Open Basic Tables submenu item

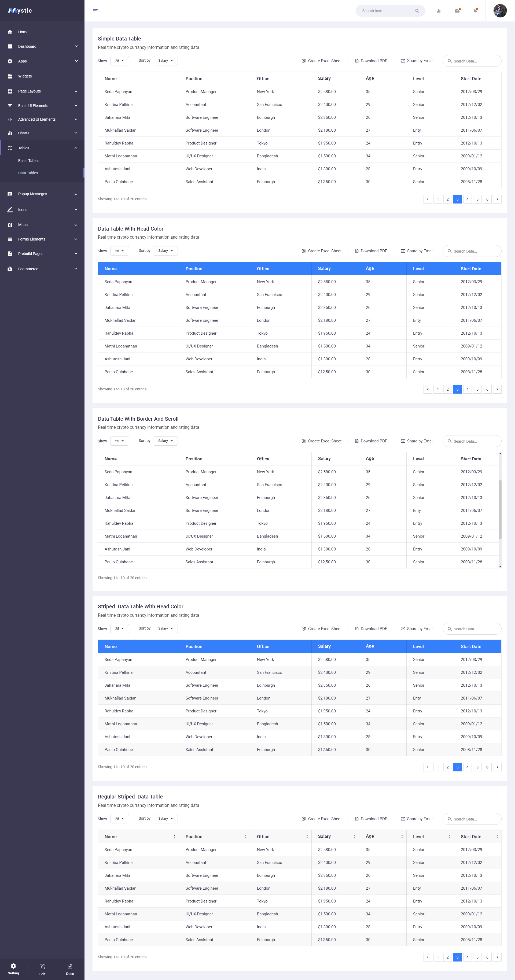click(28, 161)
